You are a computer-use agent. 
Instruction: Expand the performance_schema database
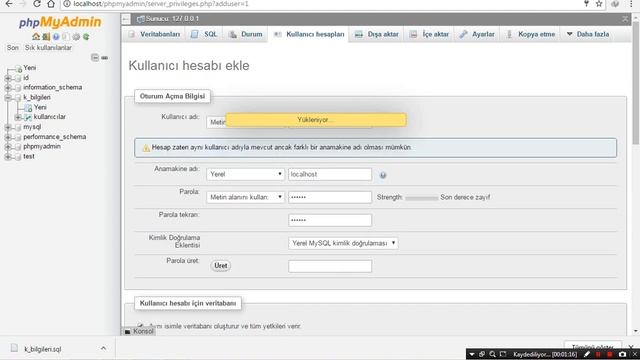[x=8, y=137]
